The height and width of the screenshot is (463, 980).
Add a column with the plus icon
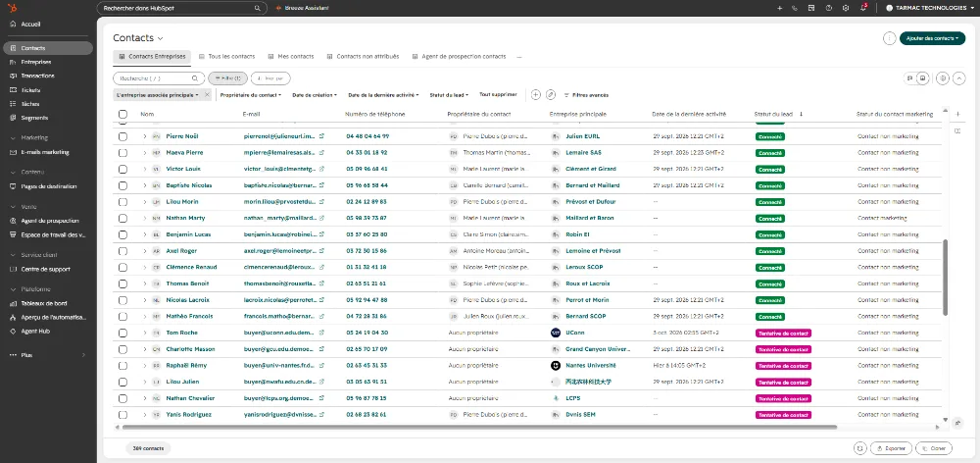[x=958, y=114]
